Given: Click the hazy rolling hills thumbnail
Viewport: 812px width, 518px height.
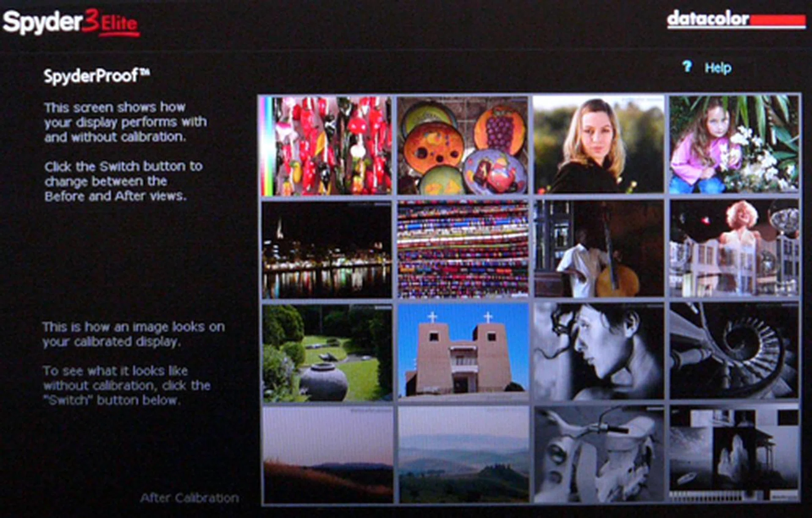Looking at the screenshot, I should [x=463, y=455].
